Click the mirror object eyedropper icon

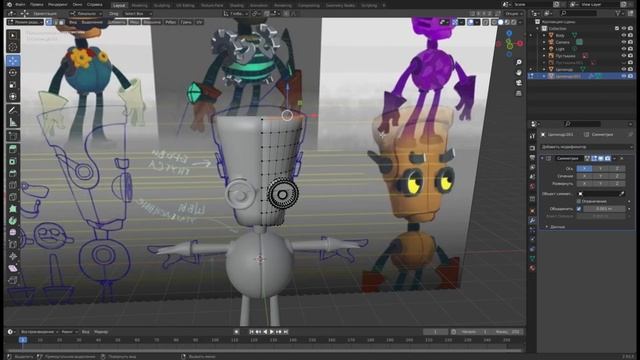click(x=622, y=194)
